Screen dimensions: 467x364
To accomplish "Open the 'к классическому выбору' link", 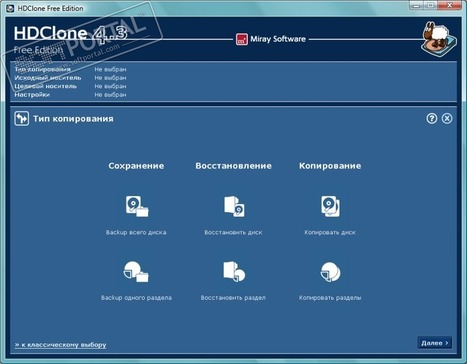I will (60, 345).
